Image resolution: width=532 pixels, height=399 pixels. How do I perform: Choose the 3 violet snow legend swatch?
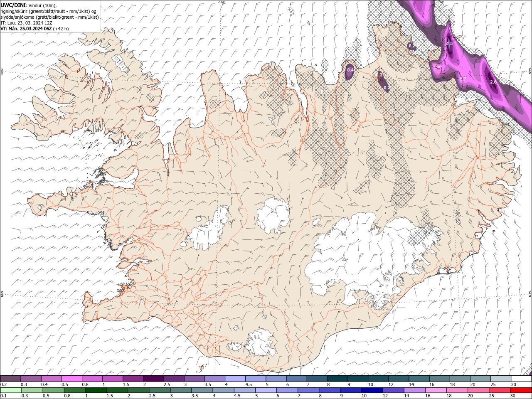point(194,379)
